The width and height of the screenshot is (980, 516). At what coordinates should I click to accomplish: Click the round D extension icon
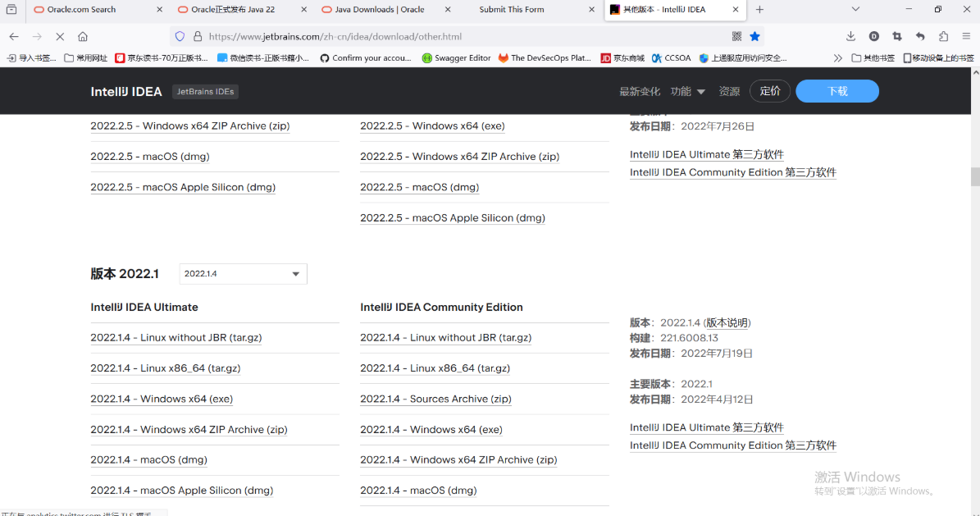[x=873, y=36]
